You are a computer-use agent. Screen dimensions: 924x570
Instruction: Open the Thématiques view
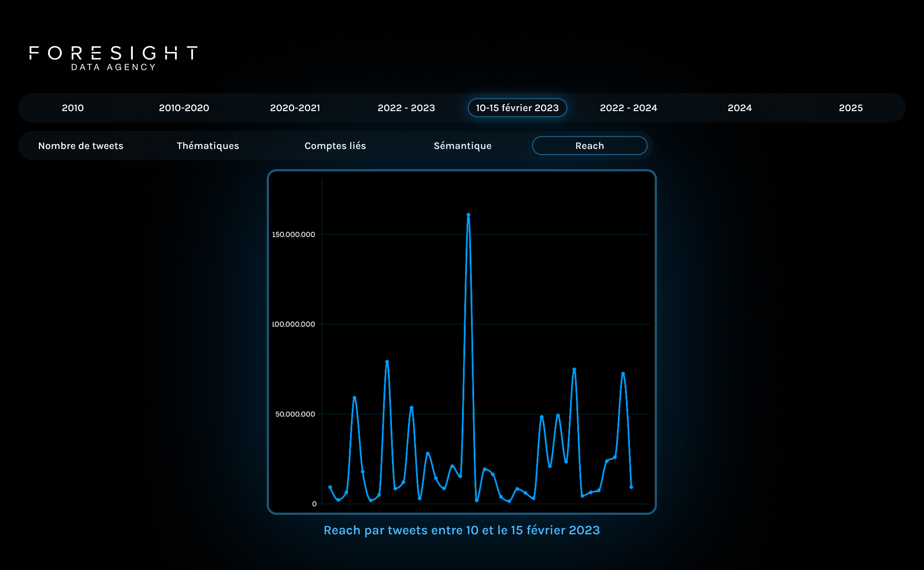pyautogui.click(x=208, y=146)
